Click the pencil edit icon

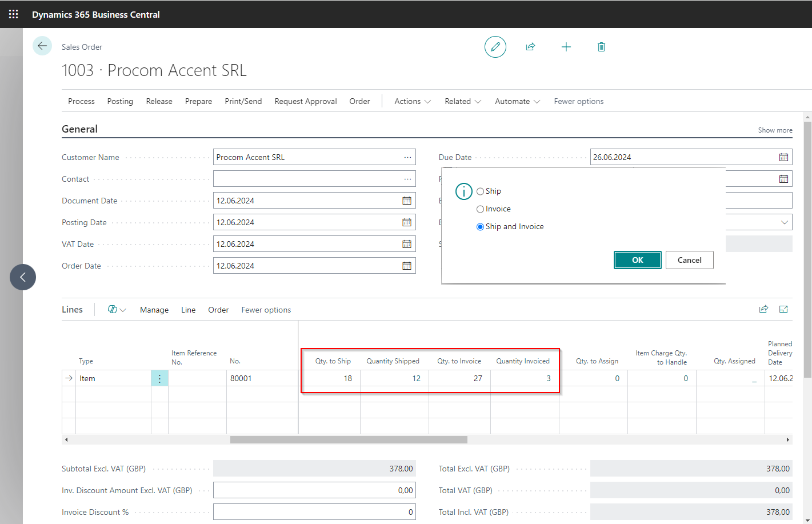click(495, 47)
